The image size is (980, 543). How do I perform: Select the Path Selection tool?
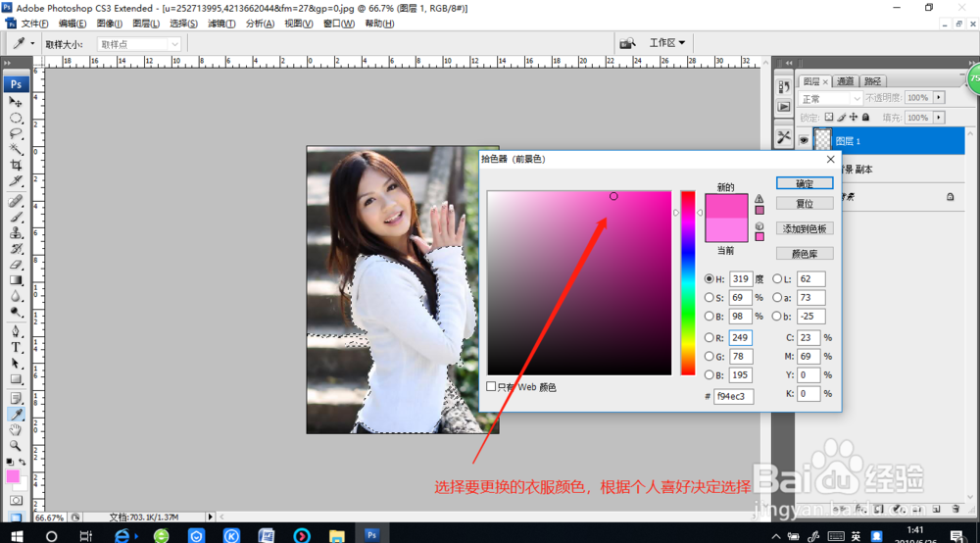(16, 363)
